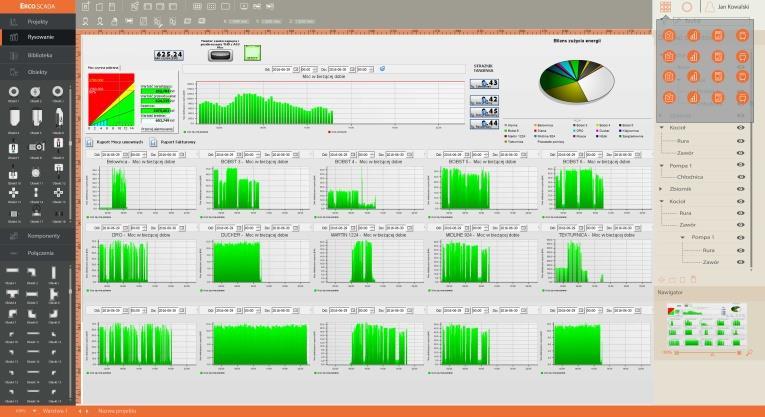765x417 pixels.
Task: Select the Warstwa 1 label in status bar
Action: 55,411
